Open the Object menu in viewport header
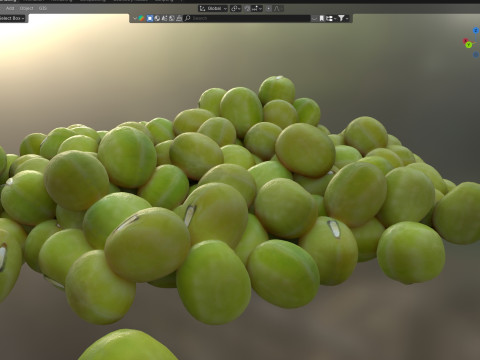The height and width of the screenshot is (360, 480). (26, 8)
